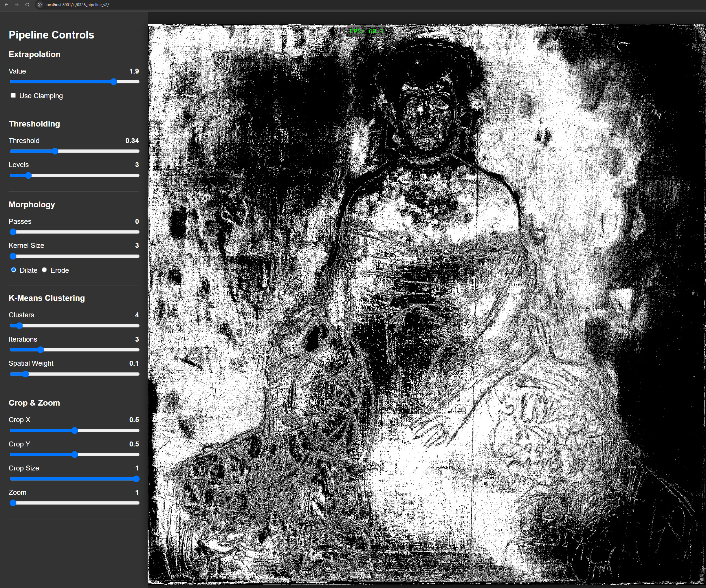
Task: Click the green FPS counter overlay
Action: point(366,31)
